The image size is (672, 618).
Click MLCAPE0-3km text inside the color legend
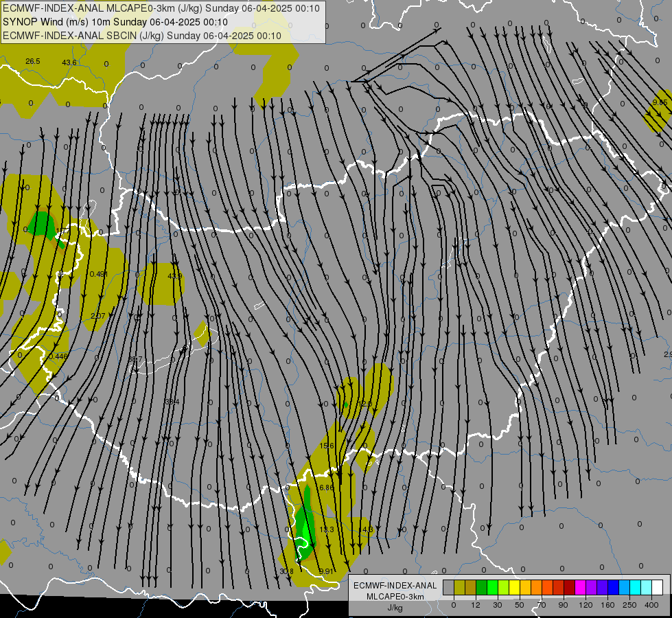coord(395,597)
